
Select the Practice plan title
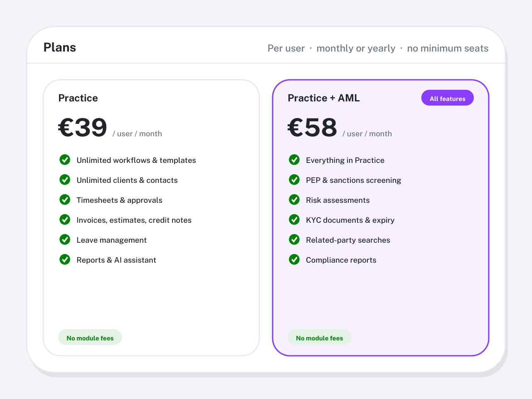tap(78, 98)
